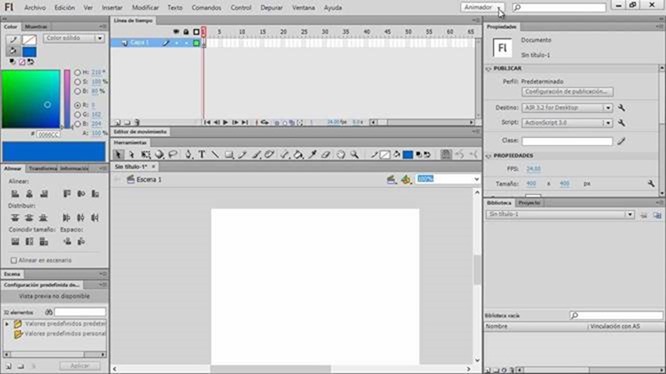Switch to the Transformar tab
666x374 pixels.
click(x=42, y=169)
